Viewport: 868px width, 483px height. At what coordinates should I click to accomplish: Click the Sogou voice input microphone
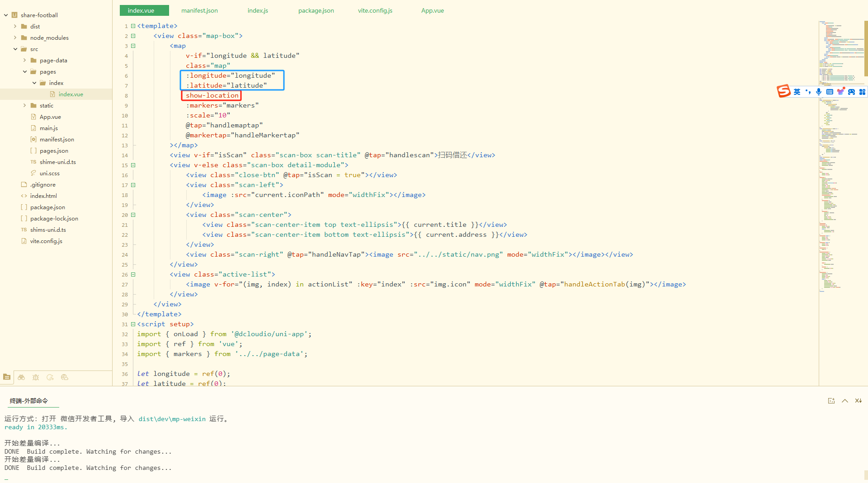pyautogui.click(x=819, y=92)
